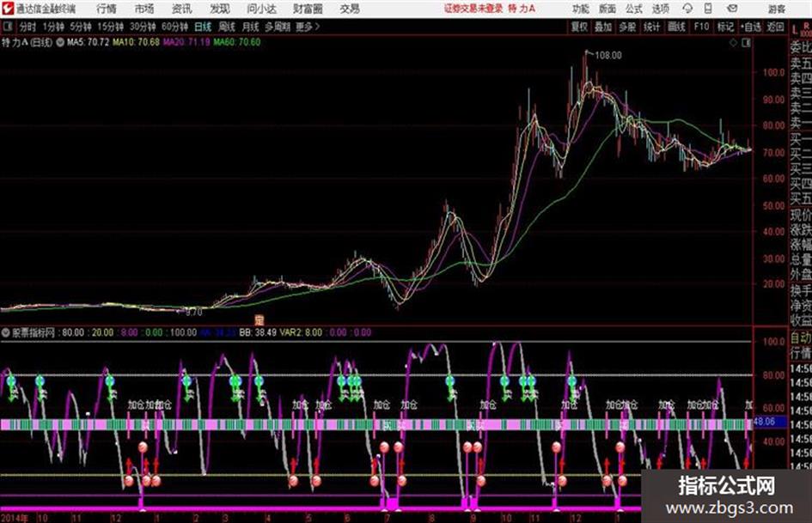
Task: Click the 返回 back toolbar button
Action: pyautogui.click(x=775, y=27)
